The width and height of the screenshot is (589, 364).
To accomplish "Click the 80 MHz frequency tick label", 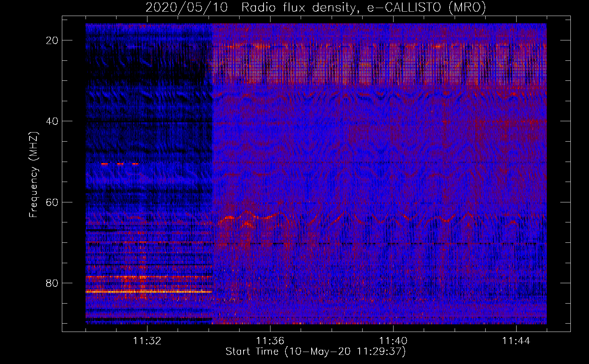I will [x=52, y=283].
